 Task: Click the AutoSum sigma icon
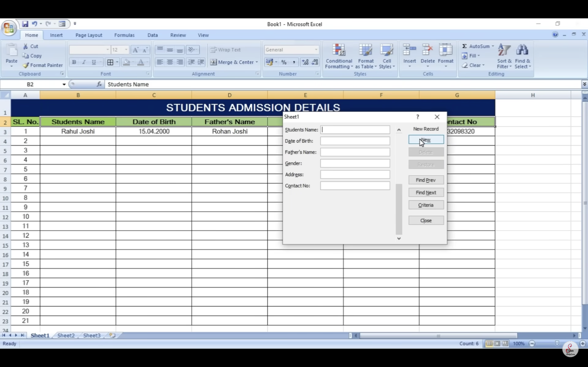tap(464, 46)
